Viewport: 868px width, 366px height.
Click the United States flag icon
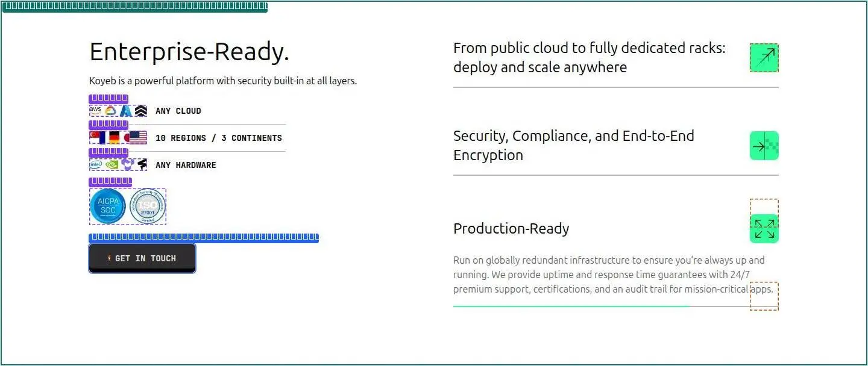click(x=138, y=137)
